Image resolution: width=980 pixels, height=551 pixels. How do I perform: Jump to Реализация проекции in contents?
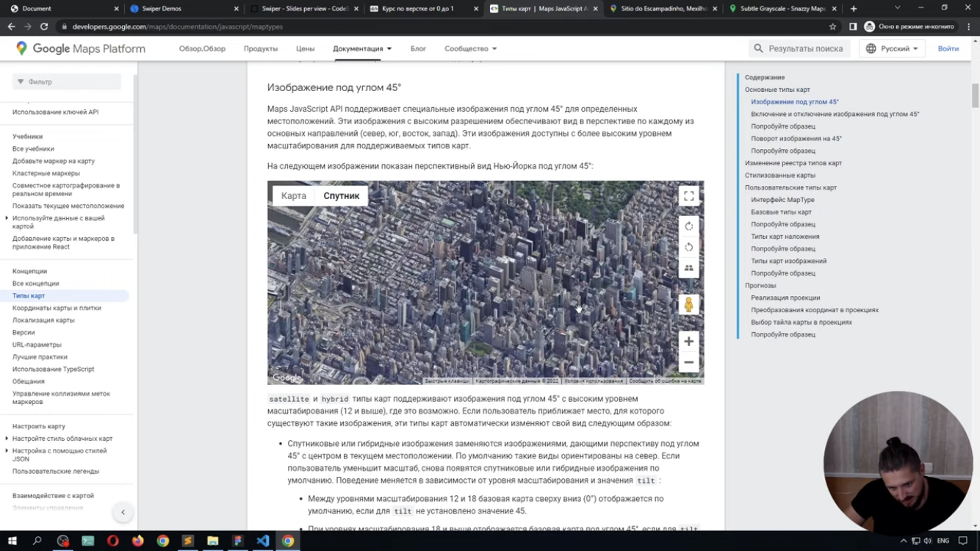click(x=785, y=298)
